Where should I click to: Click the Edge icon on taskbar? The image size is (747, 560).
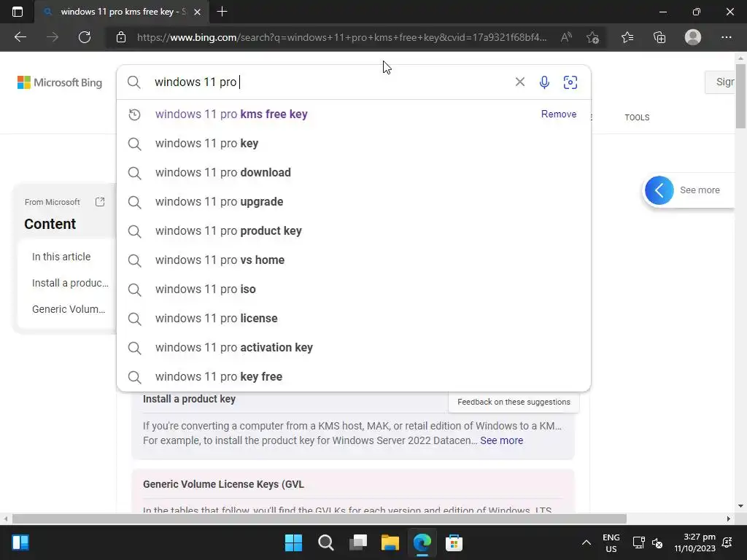click(x=422, y=542)
